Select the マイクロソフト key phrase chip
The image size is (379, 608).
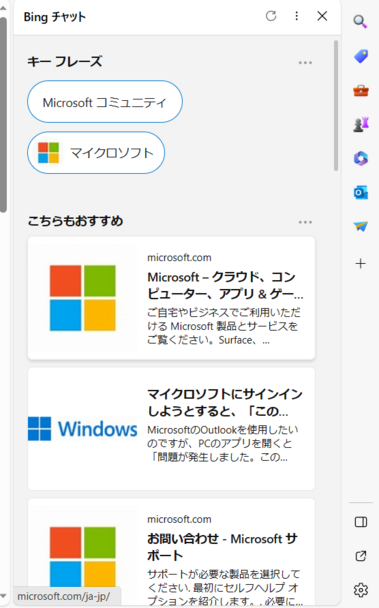pyautogui.click(x=96, y=153)
